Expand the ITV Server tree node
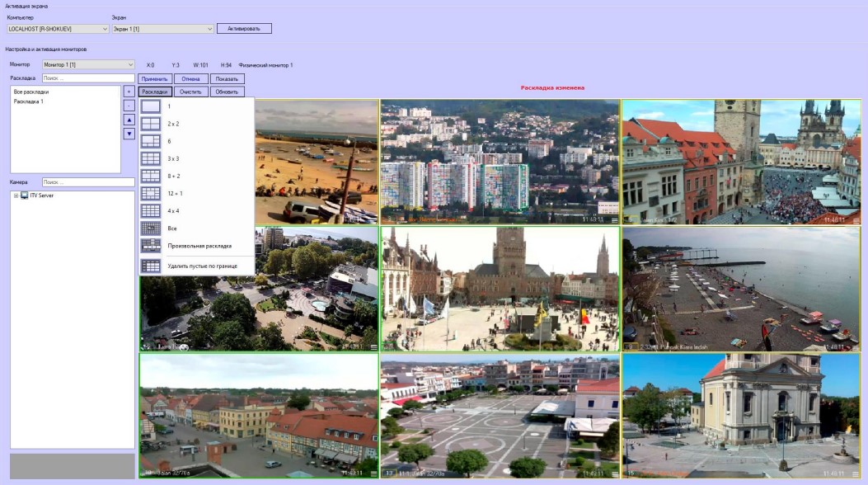 click(x=16, y=195)
